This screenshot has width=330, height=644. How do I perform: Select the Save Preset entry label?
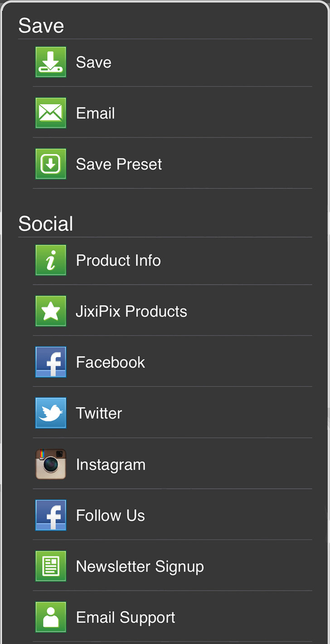click(x=119, y=164)
